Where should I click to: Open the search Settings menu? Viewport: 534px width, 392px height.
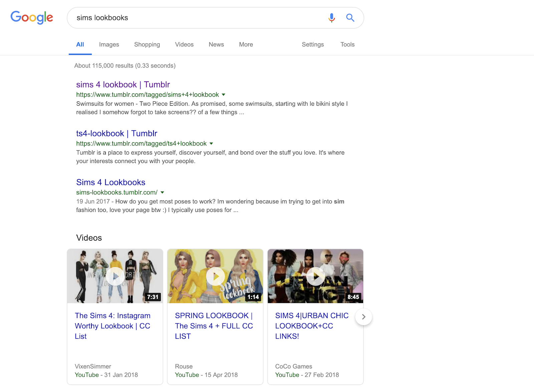tap(313, 44)
